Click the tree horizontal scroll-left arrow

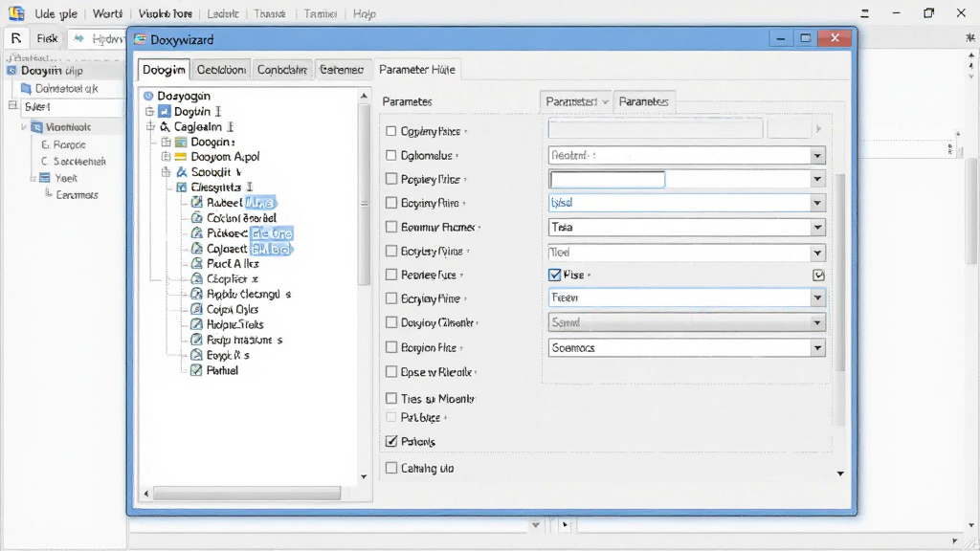pos(146,494)
